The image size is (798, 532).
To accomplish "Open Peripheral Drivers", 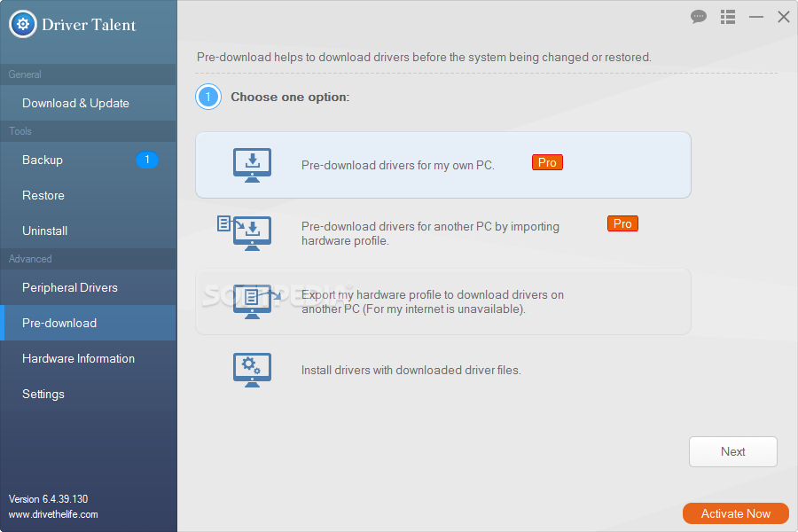I will tap(88, 287).
